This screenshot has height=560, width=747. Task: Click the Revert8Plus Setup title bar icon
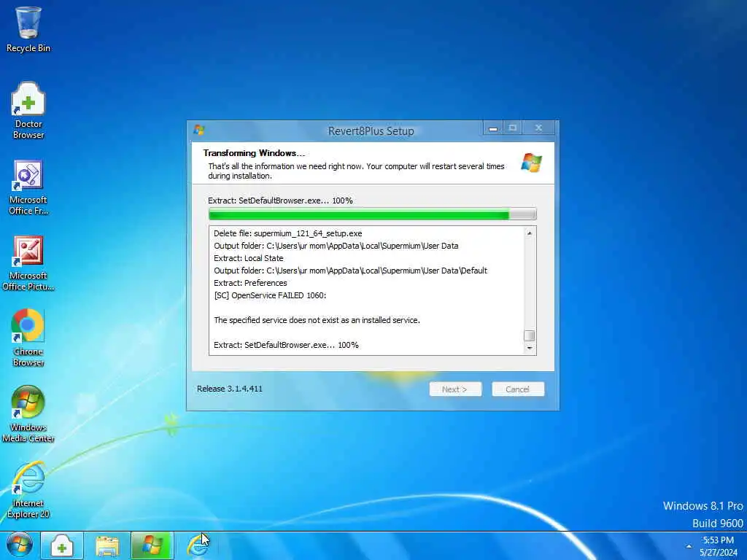(x=199, y=130)
